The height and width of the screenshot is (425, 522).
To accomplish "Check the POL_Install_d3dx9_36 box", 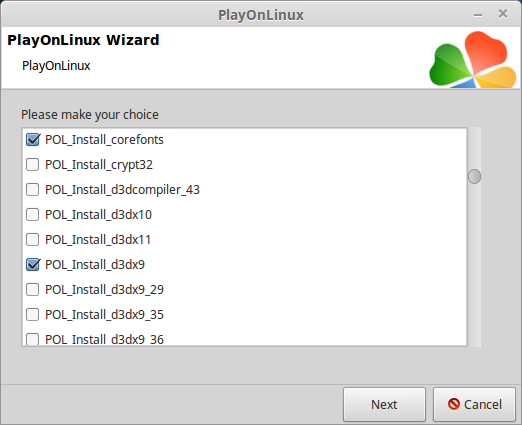I will pos(33,339).
